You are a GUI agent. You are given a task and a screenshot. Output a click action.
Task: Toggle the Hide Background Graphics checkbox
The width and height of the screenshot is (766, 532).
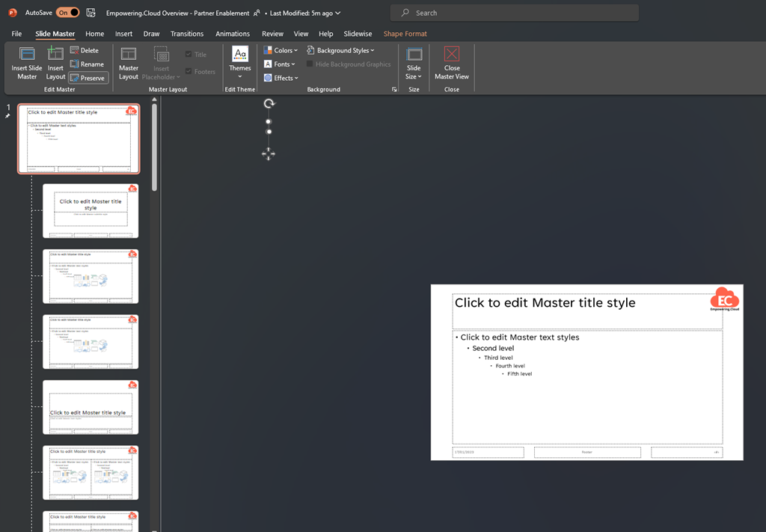(x=310, y=64)
